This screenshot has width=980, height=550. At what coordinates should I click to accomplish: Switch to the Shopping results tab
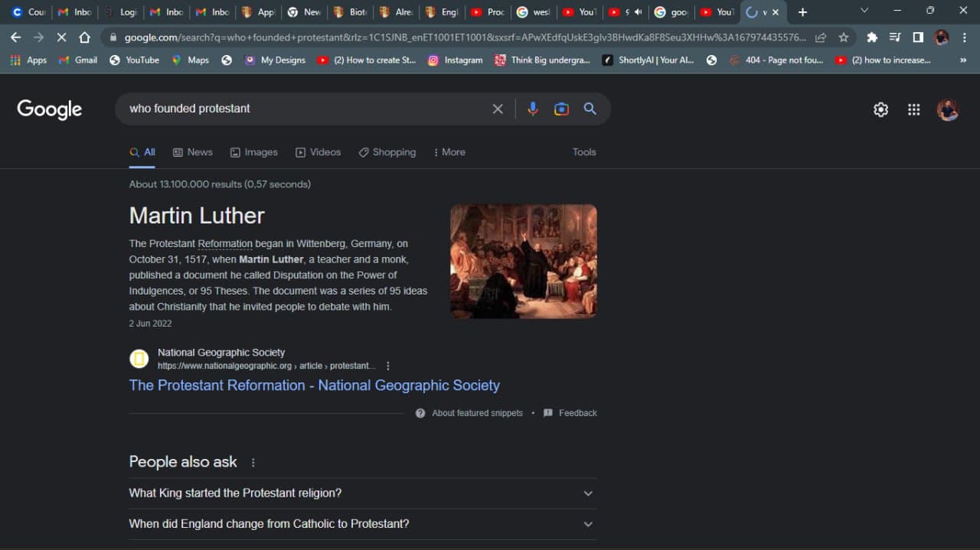point(387,152)
